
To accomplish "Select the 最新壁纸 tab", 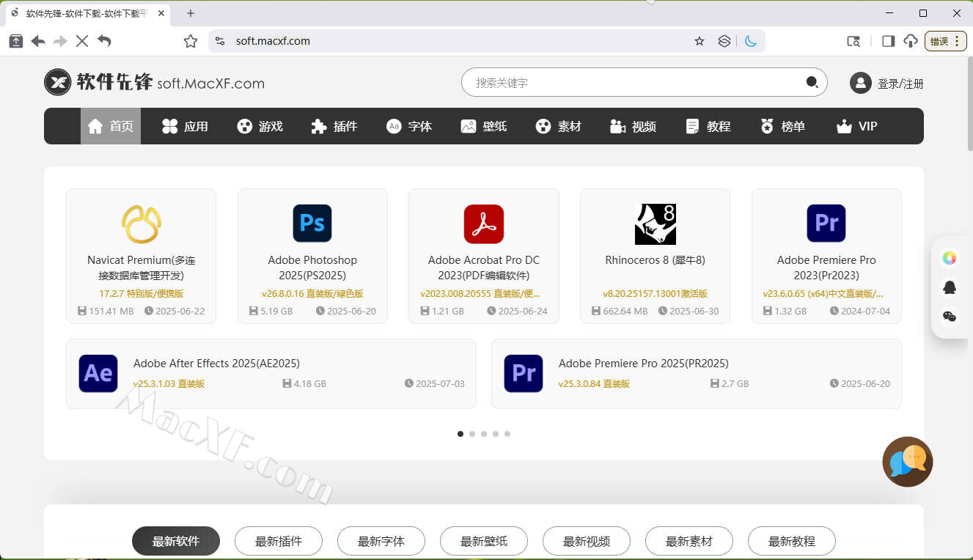I will click(x=484, y=541).
